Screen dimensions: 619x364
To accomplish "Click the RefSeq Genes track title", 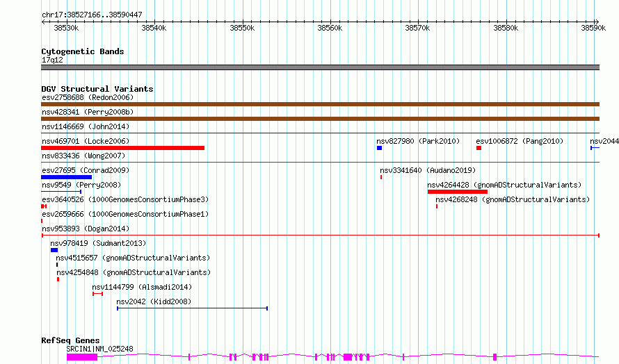I will (71, 340).
